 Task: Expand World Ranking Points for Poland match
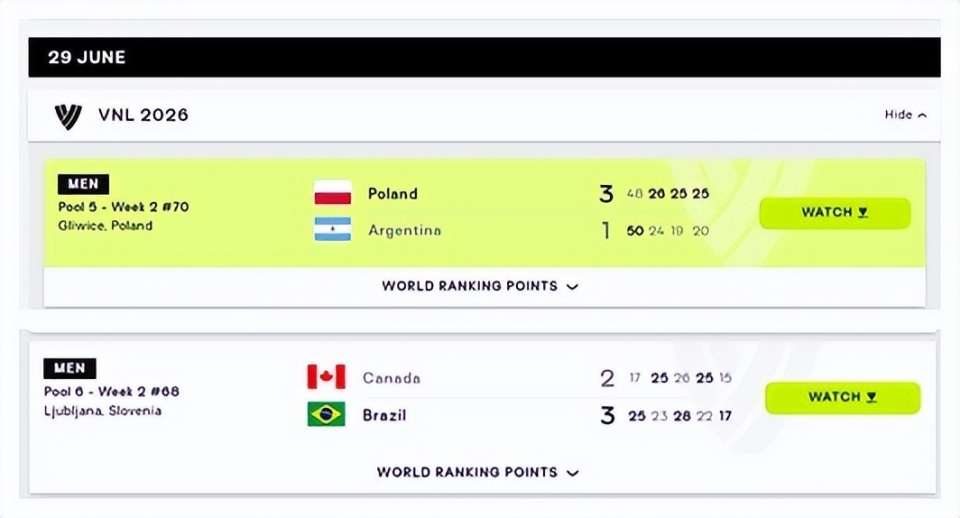[480, 286]
